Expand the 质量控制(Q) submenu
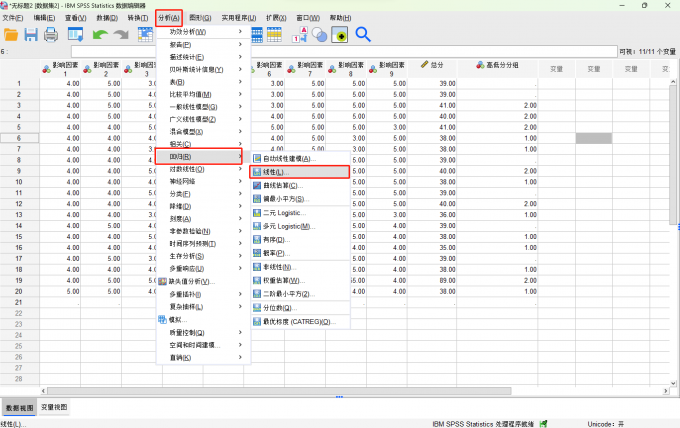The width and height of the screenshot is (680, 428). 203,333
